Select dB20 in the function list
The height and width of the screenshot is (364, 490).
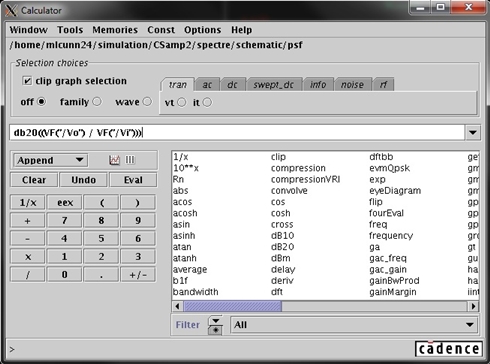[282, 247]
